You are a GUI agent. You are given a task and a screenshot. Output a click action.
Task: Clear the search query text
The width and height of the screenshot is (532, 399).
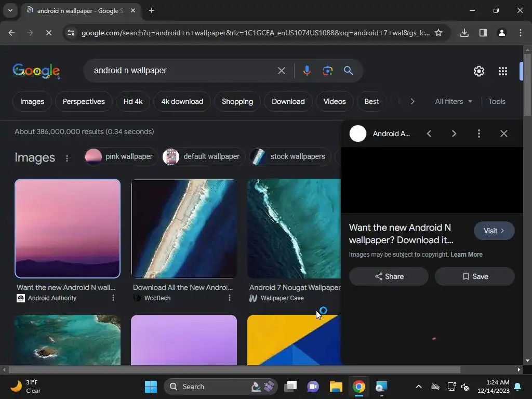coord(281,71)
